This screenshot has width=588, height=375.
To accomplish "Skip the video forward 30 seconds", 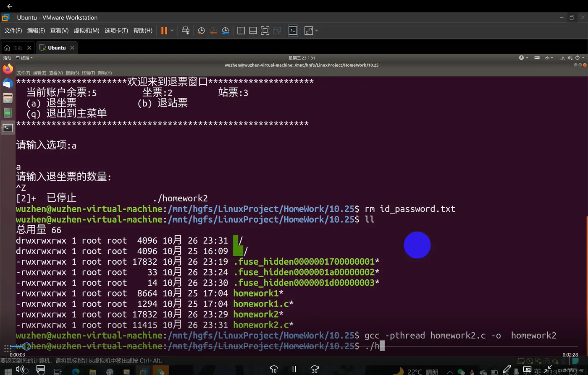I will (x=315, y=369).
